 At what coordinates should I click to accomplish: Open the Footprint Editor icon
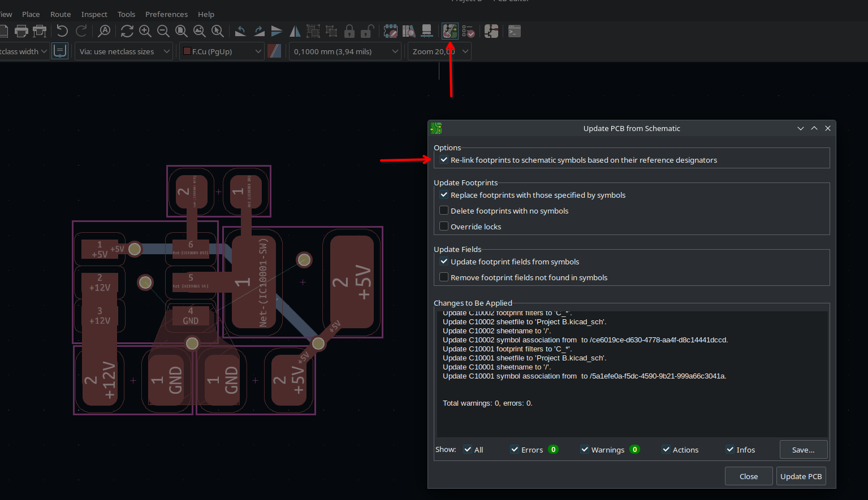[391, 32]
